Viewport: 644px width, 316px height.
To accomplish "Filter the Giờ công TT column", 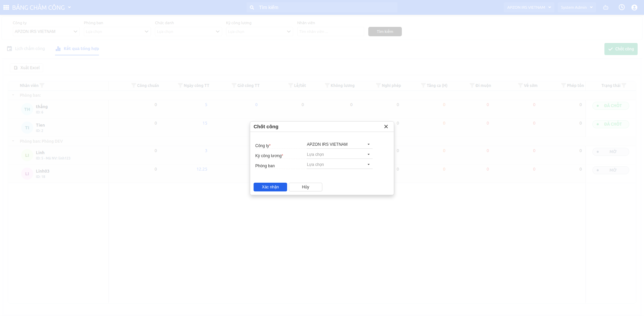I will click(x=234, y=85).
